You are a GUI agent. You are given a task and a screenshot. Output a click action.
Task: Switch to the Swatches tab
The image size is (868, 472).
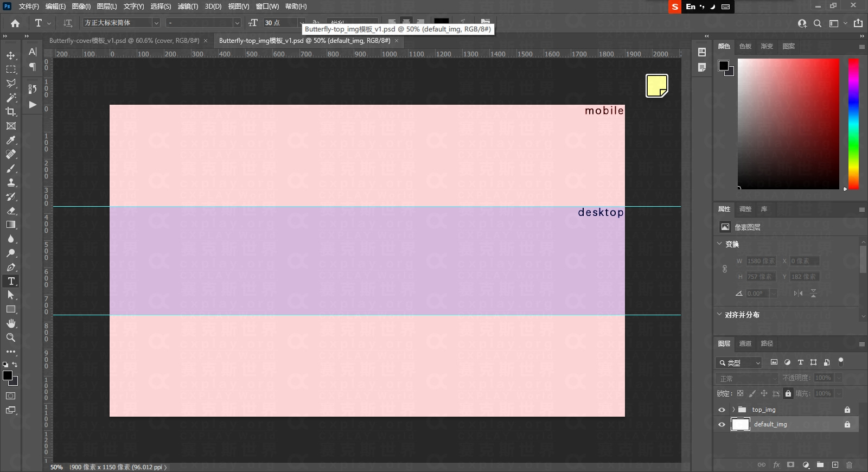pyautogui.click(x=745, y=46)
